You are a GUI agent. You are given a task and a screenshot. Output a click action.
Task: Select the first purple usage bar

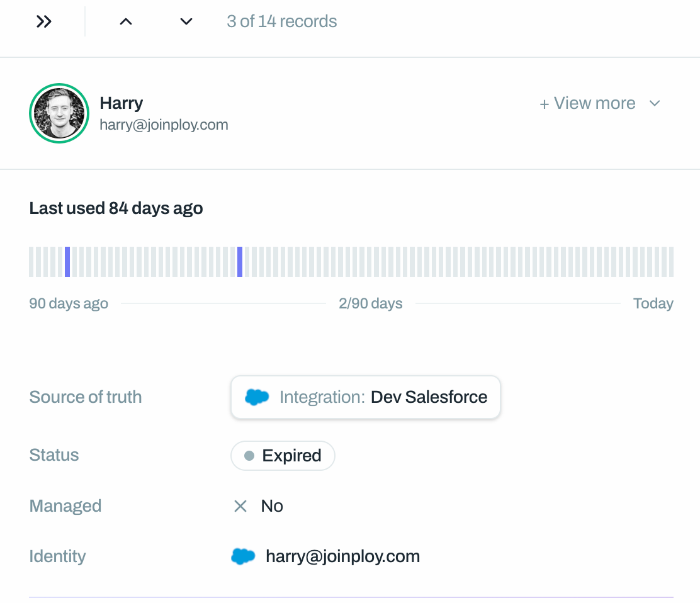click(x=67, y=262)
